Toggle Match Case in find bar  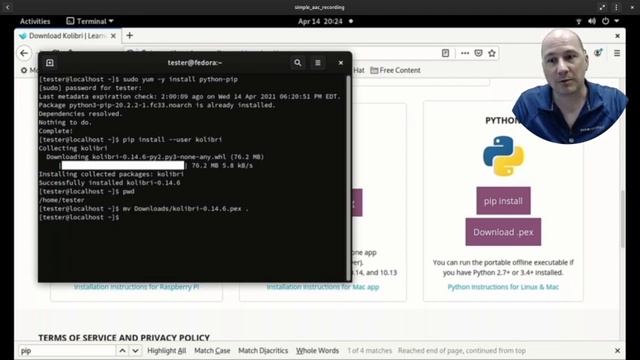(212, 351)
